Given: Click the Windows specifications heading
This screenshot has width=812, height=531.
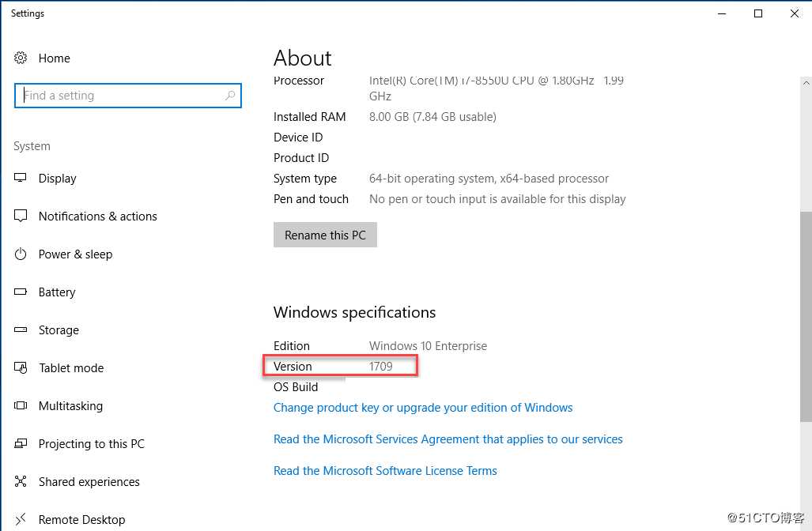Looking at the screenshot, I should [355, 312].
